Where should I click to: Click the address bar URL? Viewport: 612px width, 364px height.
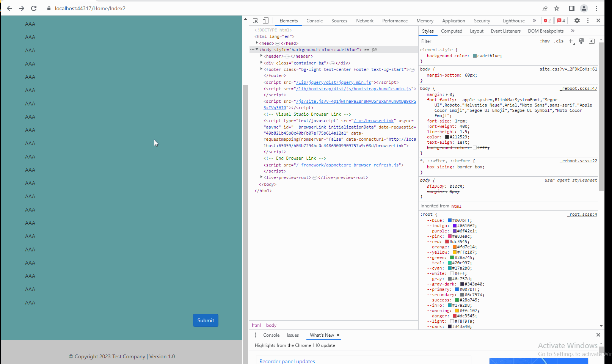tap(90, 8)
